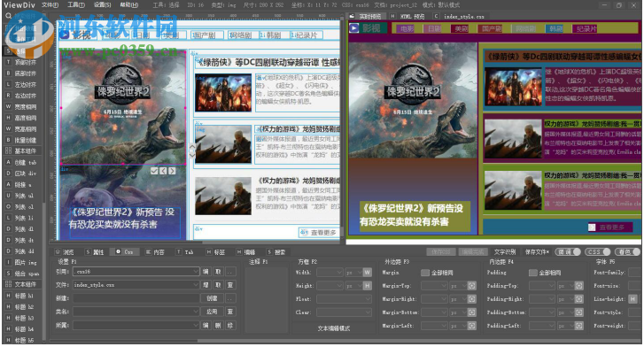
Task: Switch to the 内容 tab
Action: tap(155, 252)
